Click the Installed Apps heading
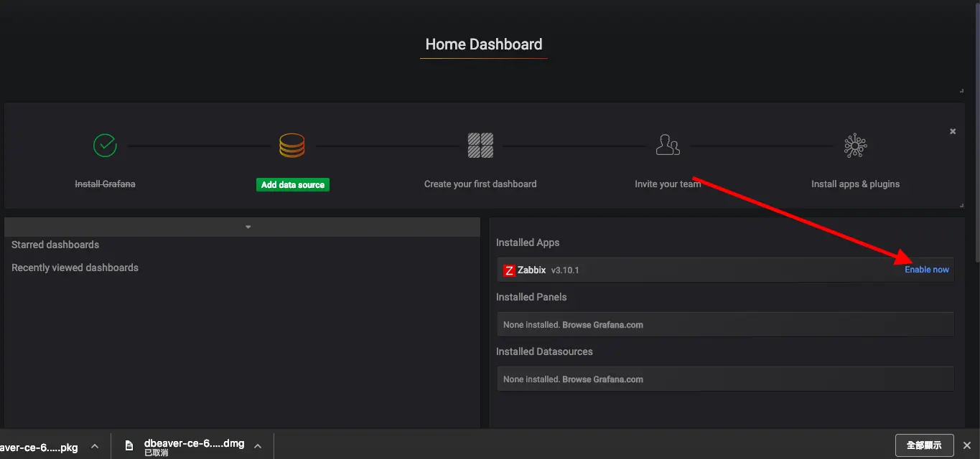Image resolution: width=980 pixels, height=459 pixels. coord(528,242)
